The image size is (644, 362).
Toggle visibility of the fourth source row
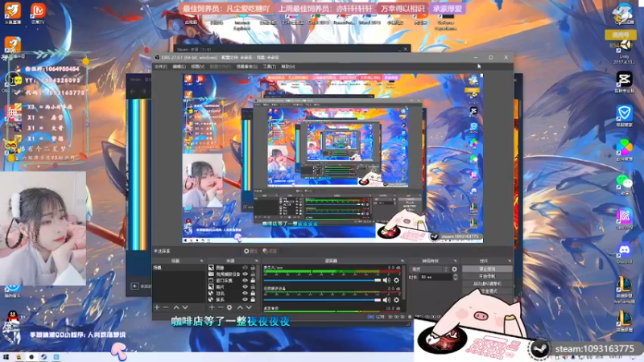coord(246,287)
